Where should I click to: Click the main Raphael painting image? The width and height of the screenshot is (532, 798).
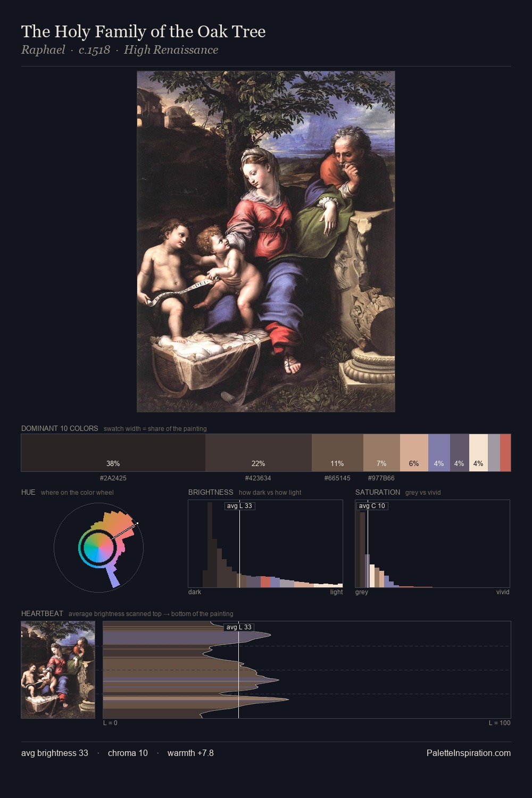[266, 242]
